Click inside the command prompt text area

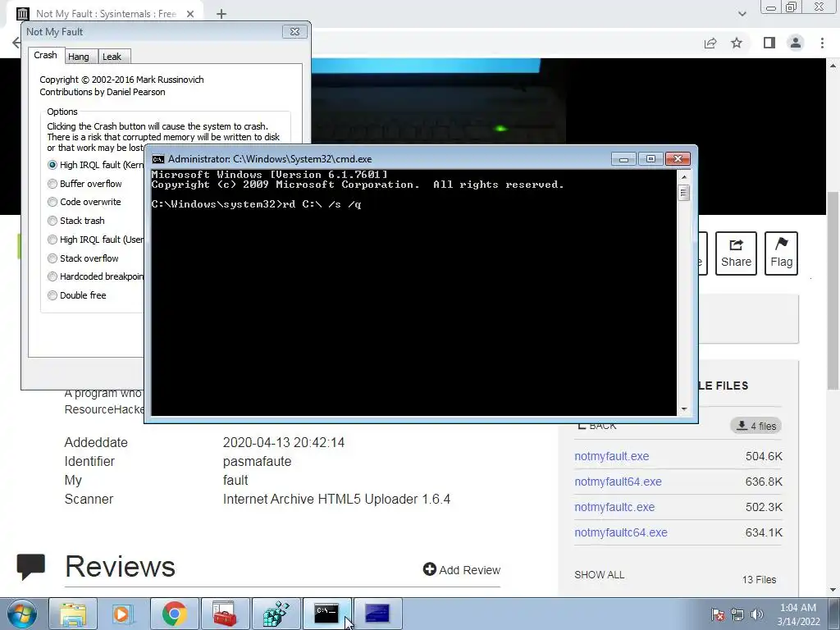413,293
